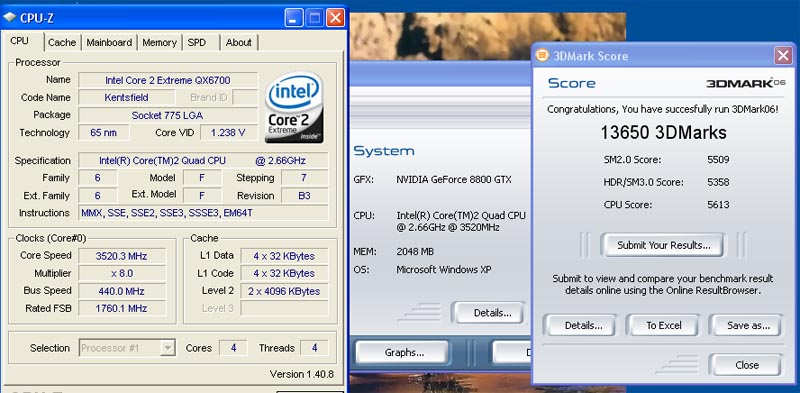The image size is (800, 393).
Task: Switch to the Cache tab in CPU-Z
Action: click(x=62, y=42)
